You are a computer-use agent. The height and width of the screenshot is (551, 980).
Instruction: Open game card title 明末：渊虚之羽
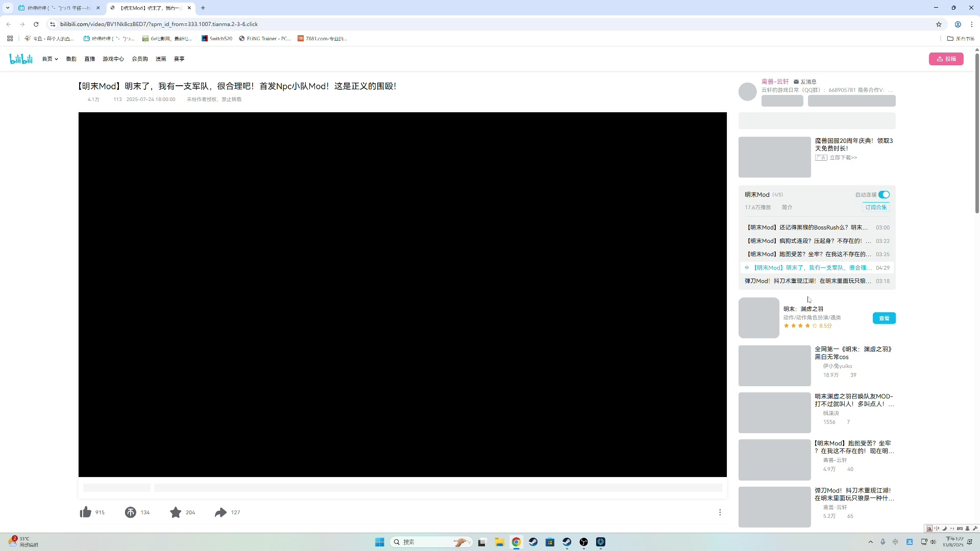[803, 309]
